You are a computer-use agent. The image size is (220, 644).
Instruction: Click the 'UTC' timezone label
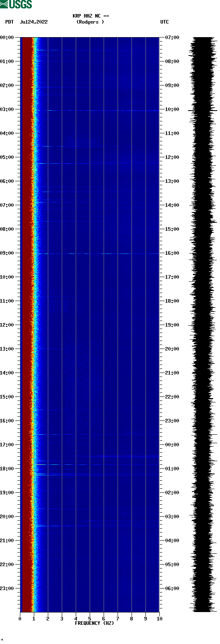(165, 22)
